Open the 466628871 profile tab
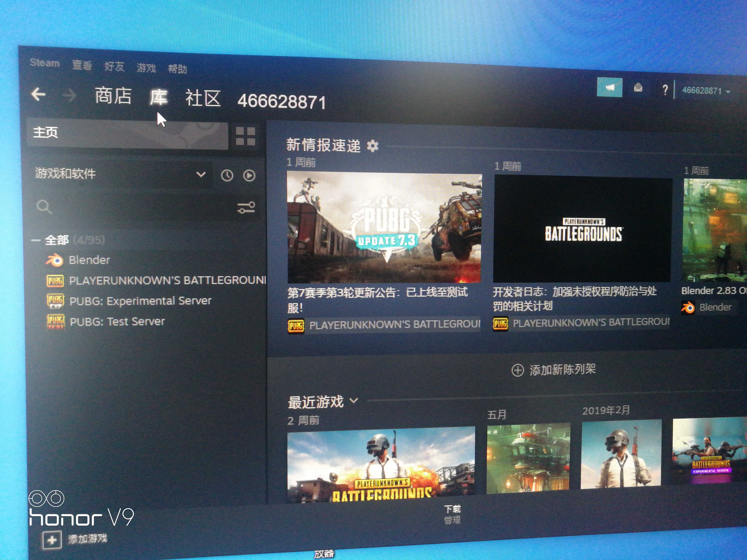 pos(282,101)
